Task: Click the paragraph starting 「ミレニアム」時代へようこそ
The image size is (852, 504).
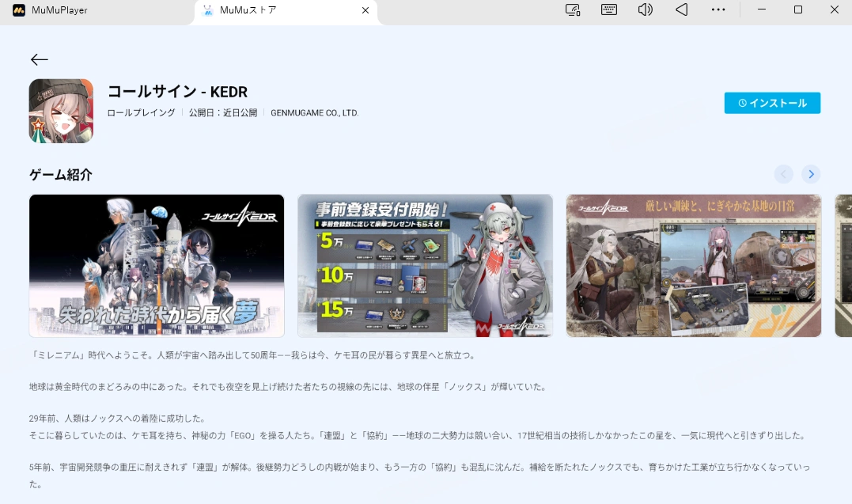Action: 254,355
